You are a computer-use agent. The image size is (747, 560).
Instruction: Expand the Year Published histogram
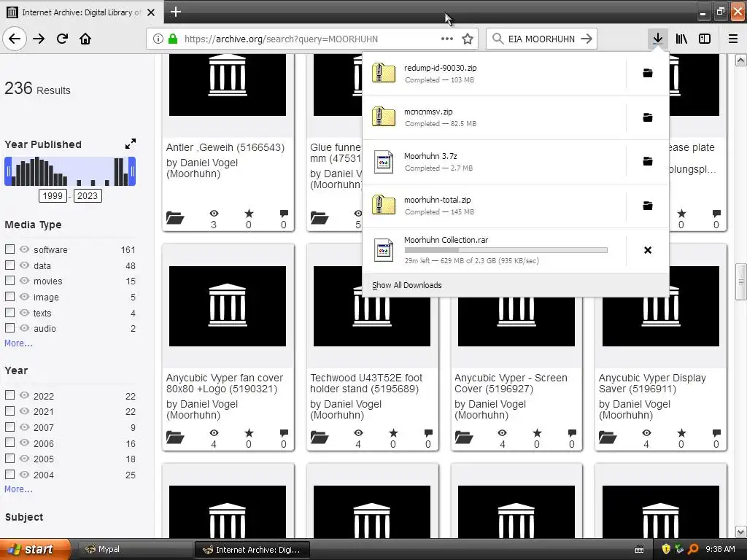[x=131, y=144]
